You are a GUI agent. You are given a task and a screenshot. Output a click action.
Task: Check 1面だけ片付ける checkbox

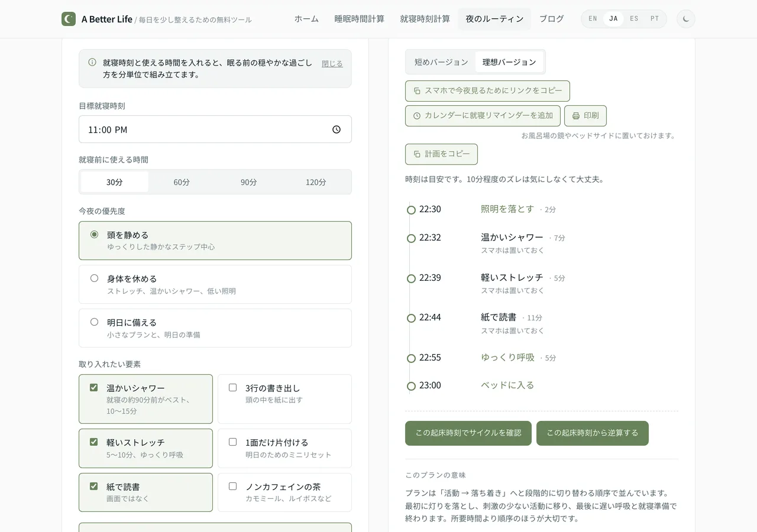point(232,442)
